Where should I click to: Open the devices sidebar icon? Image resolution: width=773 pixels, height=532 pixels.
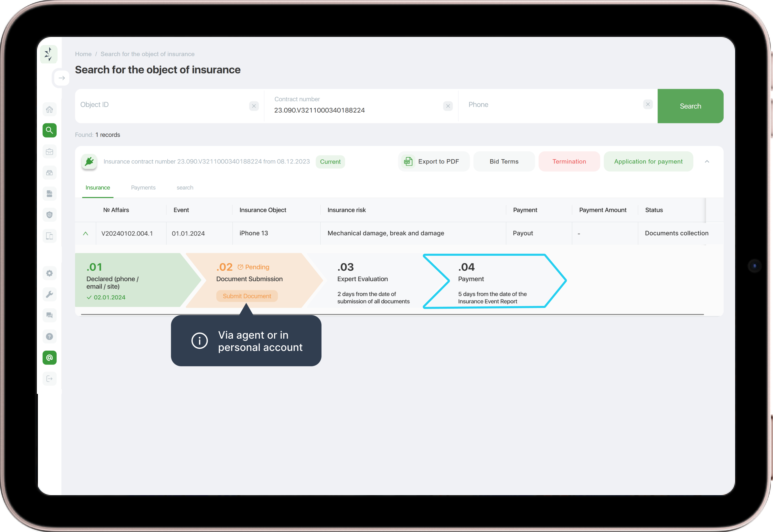click(x=49, y=236)
